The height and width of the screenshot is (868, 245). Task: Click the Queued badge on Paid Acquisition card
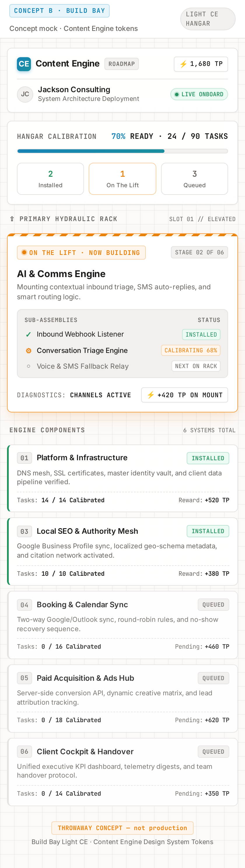point(213,678)
